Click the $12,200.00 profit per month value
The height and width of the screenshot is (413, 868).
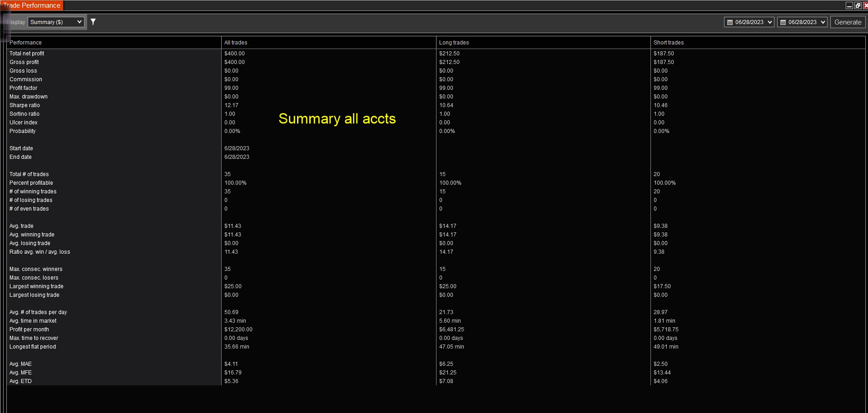[x=238, y=329]
